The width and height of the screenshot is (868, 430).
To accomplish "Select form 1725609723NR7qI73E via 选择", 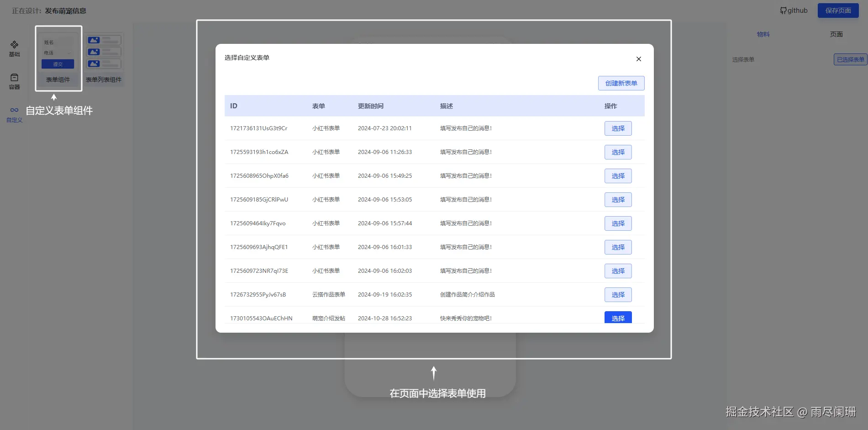I will pos(618,271).
